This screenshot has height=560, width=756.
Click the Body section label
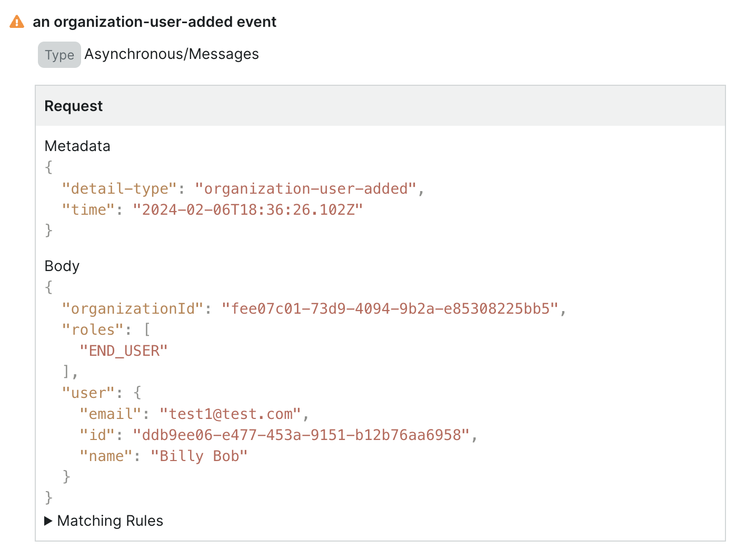62,266
